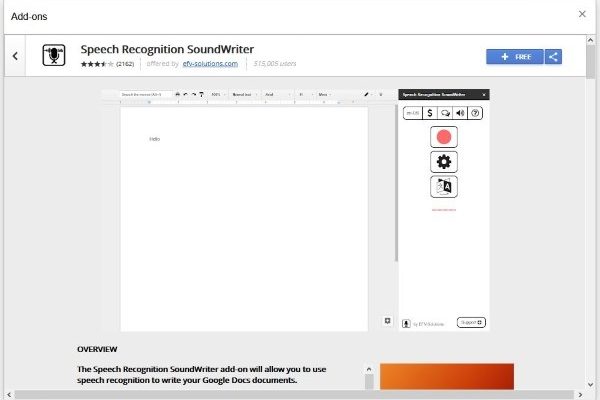
Task: Open the efv-solutions.com developer link
Action: tap(210, 64)
